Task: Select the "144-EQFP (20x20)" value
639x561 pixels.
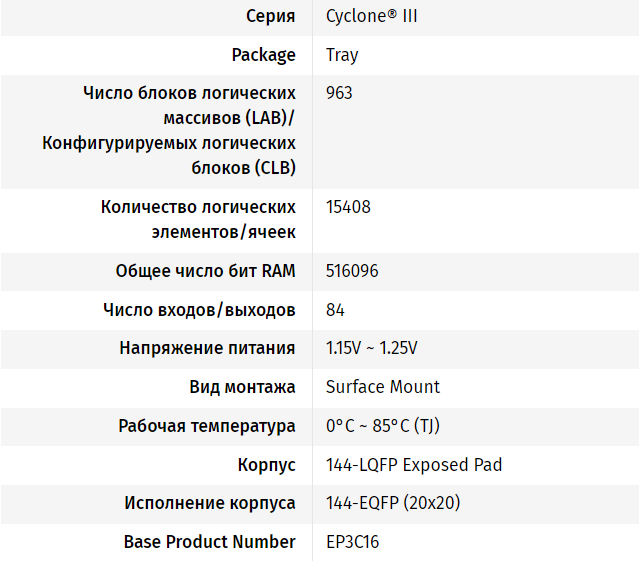Action: pos(393,503)
